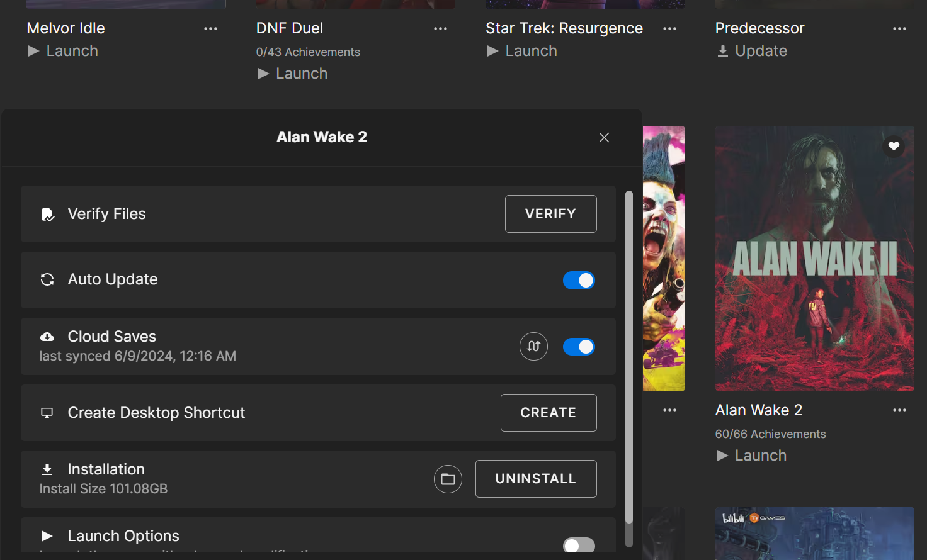The height and width of the screenshot is (560, 927).
Task: Click the game cover partly hidden behind the dialog
Action: pyautogui.click(x=664, y=259)
